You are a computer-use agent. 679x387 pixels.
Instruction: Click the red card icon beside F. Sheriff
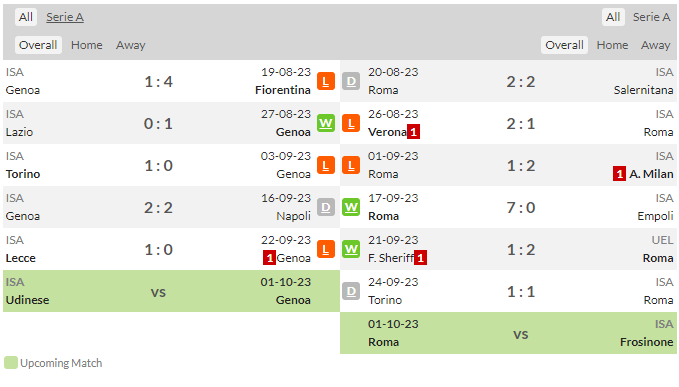tap(420, 258)
